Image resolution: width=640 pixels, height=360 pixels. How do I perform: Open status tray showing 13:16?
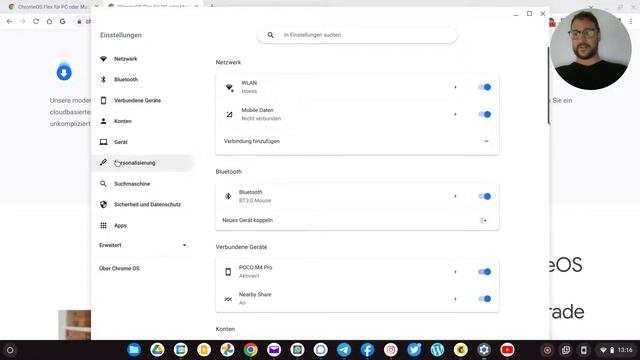point(616,350)
